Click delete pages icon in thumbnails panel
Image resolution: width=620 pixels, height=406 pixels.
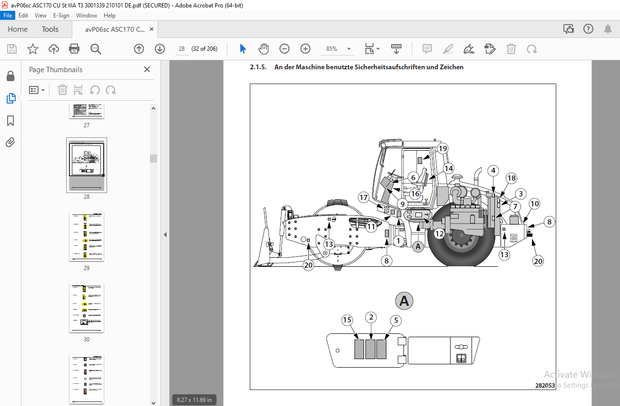coord(62,90)
